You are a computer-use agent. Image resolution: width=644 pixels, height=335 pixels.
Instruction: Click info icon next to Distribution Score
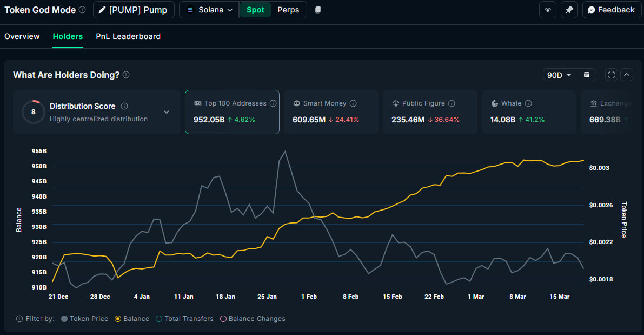click(124, 106)
